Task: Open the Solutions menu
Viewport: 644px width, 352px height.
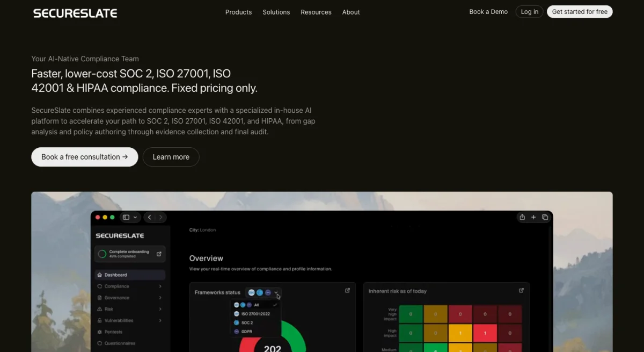Action: point(276,12)
